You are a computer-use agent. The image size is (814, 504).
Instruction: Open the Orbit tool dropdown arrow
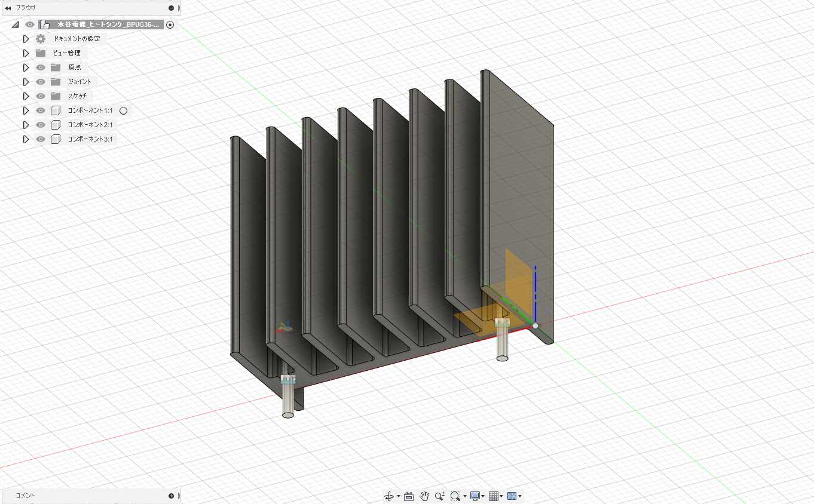pyautogui.click(x=397, y=496)
